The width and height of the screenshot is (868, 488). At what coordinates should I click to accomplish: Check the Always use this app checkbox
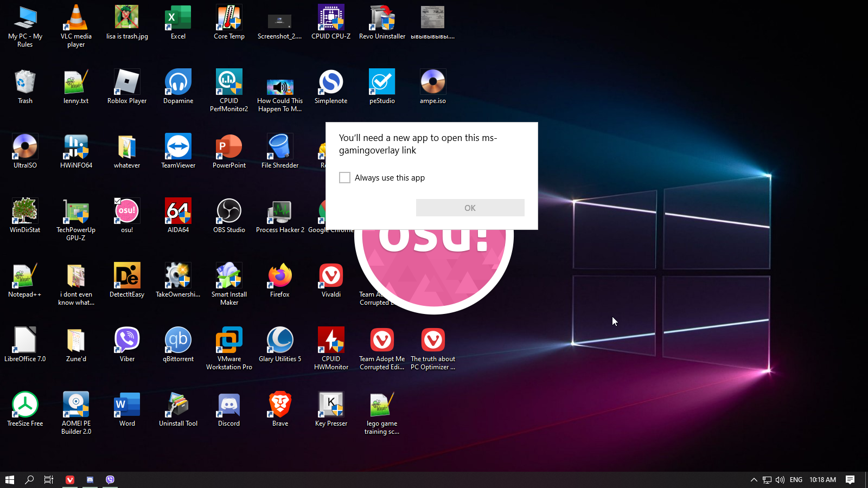pos(344,178)
